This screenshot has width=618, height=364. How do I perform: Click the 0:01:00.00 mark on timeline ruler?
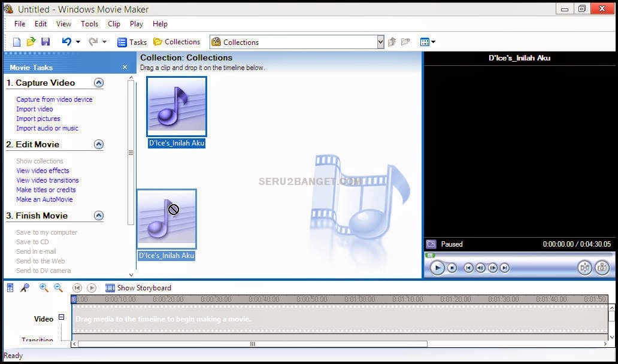(x=360, y=299)
